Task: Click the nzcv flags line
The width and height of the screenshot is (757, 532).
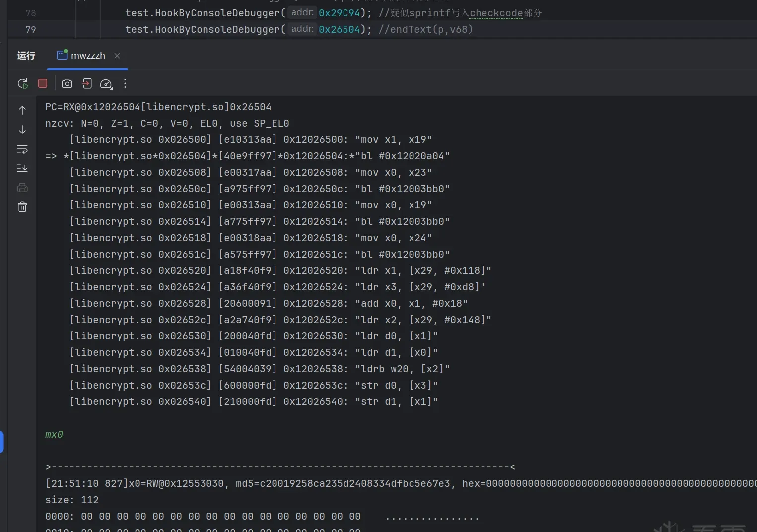Action: (167, 123)
